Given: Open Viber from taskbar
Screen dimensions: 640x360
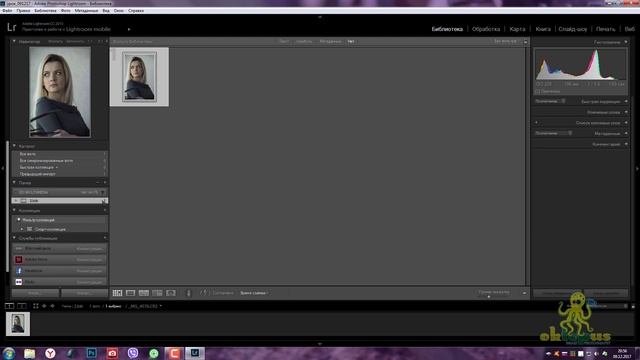Looking at the screenshot, I should 133,353.
